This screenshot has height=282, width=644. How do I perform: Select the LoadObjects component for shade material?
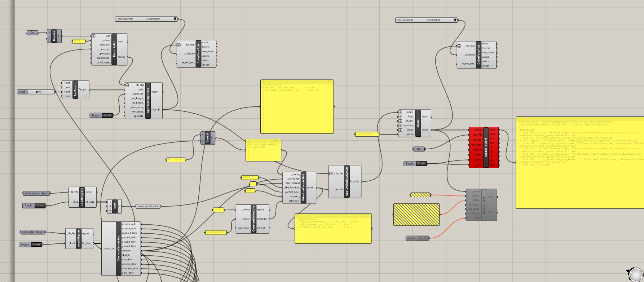tap(83, 197)
